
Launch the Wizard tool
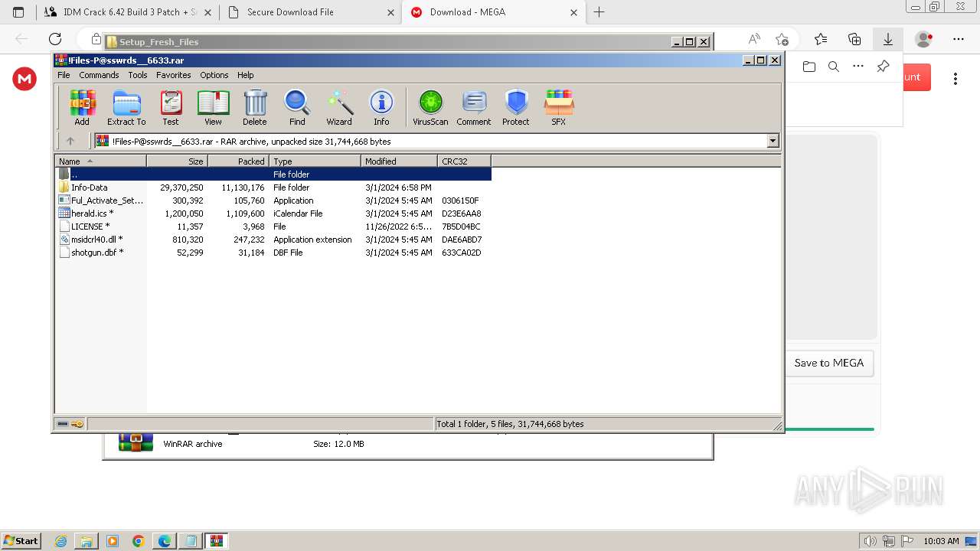point(339,107)
